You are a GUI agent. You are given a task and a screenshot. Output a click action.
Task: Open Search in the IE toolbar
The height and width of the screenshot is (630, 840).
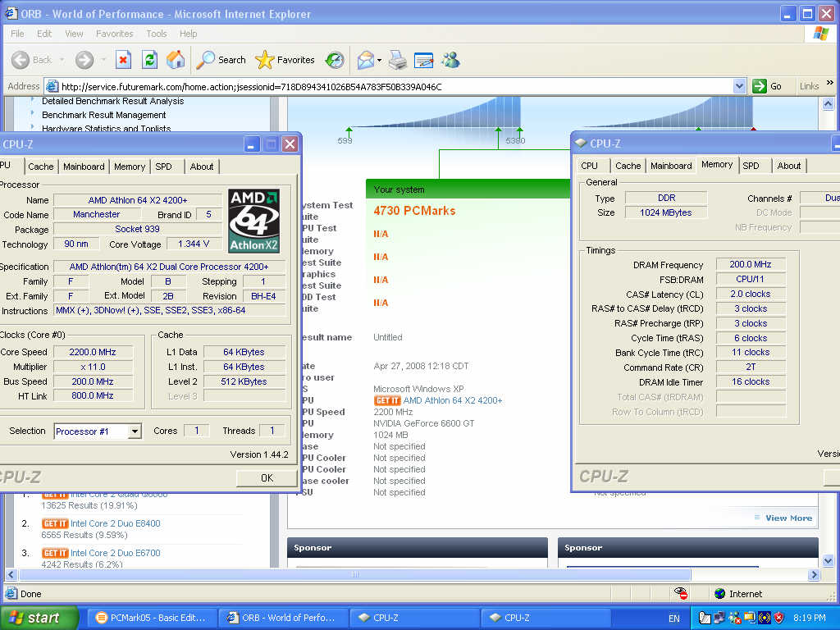[x=221, y=60]
